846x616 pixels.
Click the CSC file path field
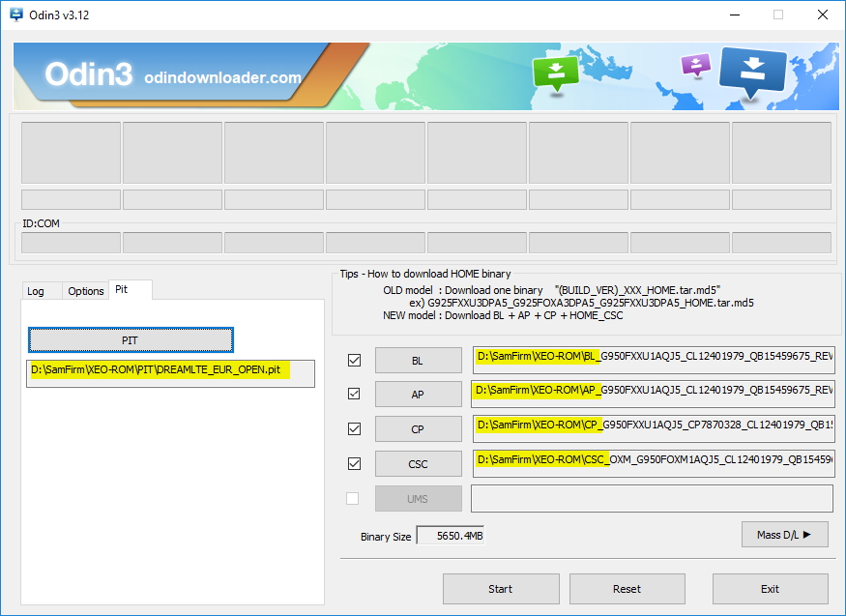click(654, 464)
